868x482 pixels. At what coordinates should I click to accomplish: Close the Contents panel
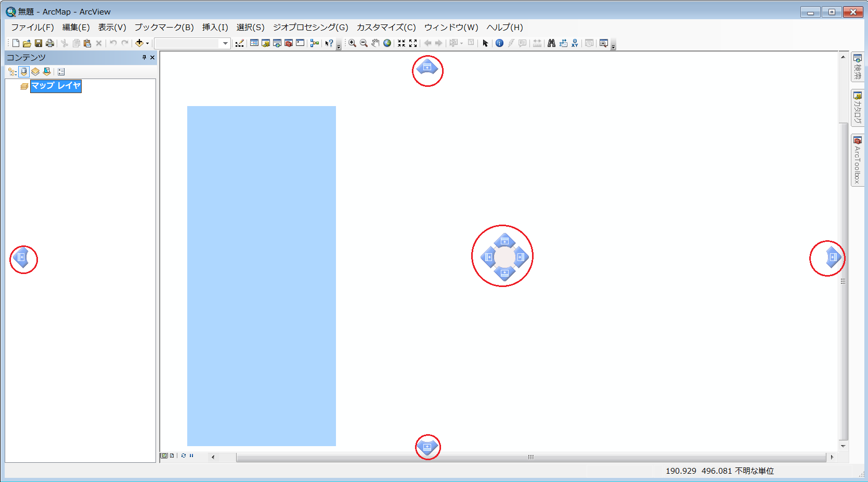152,57
